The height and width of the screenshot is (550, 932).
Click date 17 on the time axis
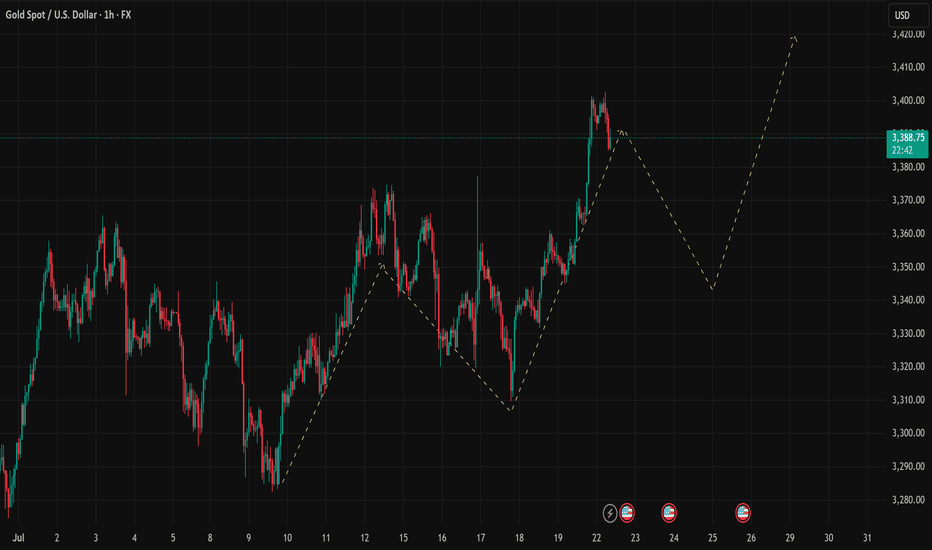(480, 538)
